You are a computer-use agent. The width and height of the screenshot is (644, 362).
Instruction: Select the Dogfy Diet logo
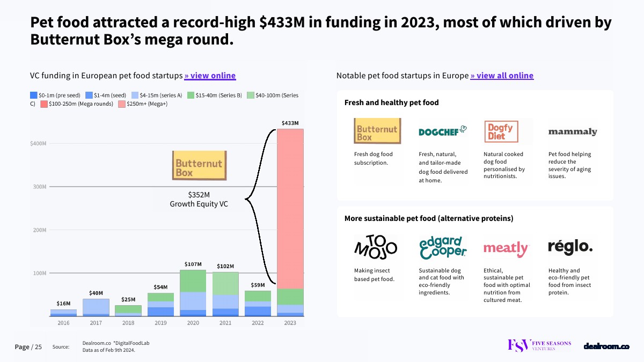point(501,132)
